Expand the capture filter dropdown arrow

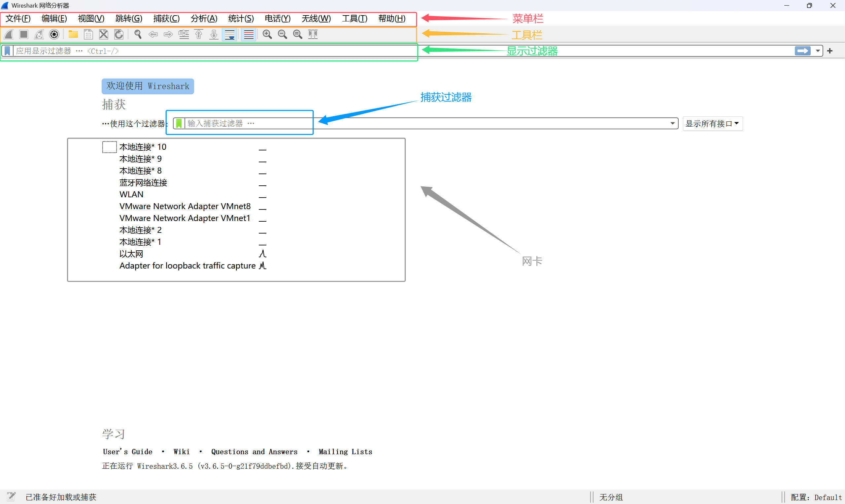[672, 123]
